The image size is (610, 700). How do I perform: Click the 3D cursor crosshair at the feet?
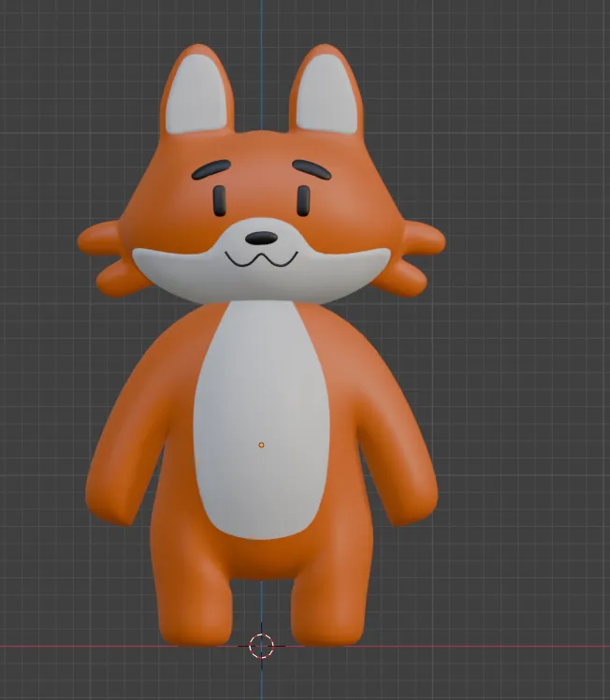[x=261, y=646]
